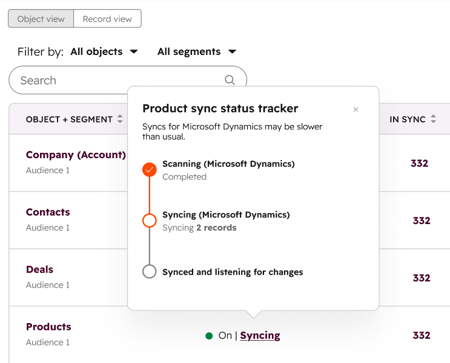Click the Search input field

(x=128, y=80)
